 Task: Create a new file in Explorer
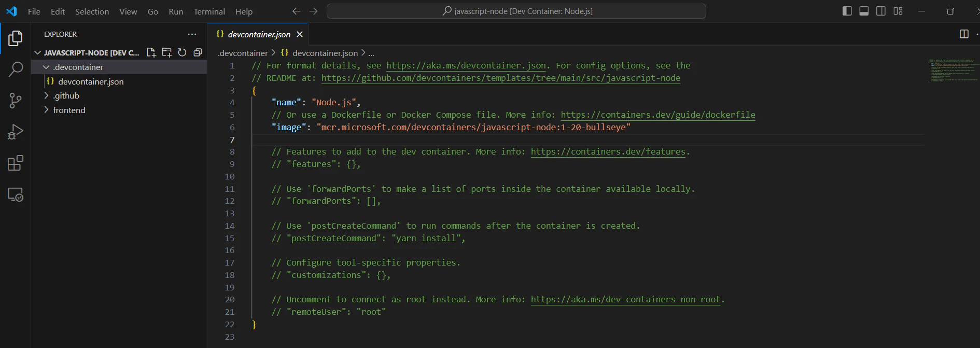[151, 52]
